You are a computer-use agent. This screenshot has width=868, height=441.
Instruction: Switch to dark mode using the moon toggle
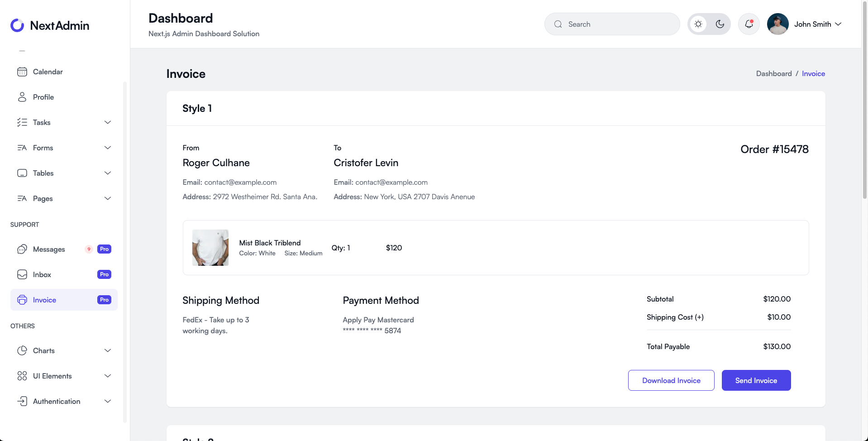720,24
